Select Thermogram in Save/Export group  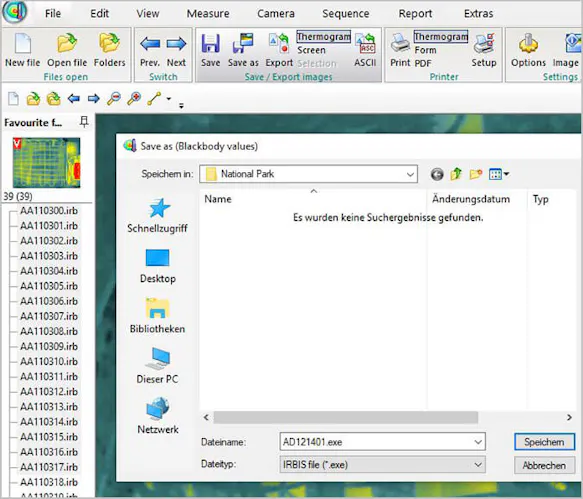pyautogui.click(x=323, y=37)
